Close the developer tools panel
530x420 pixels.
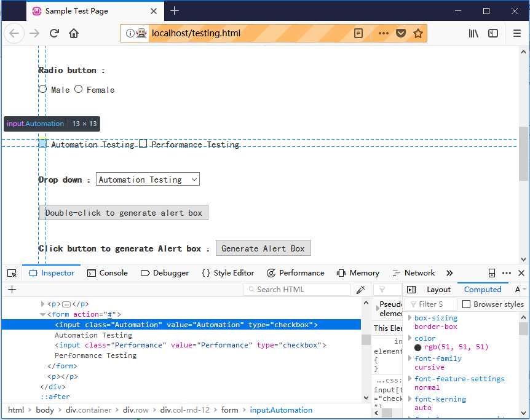[521, 273]
